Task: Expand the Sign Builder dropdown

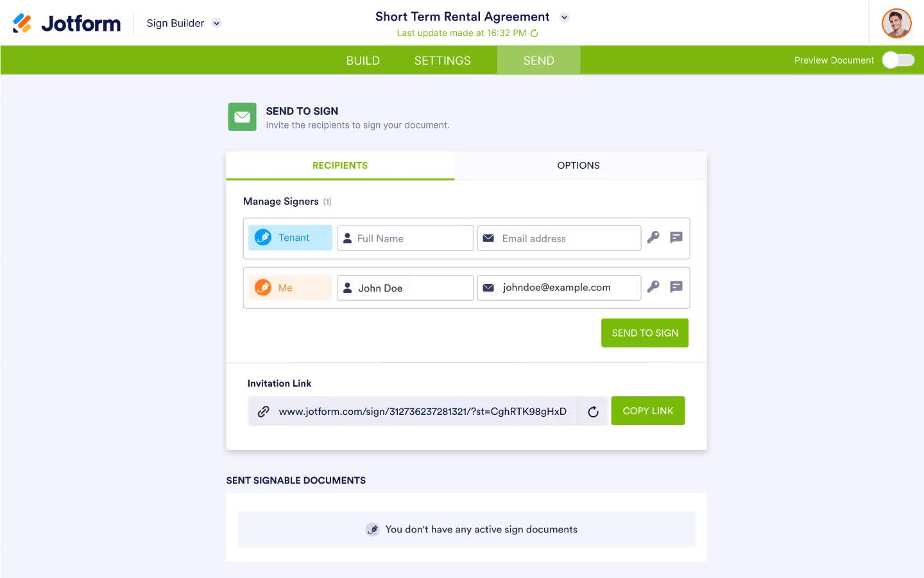Action: click(x=216, y=23)
